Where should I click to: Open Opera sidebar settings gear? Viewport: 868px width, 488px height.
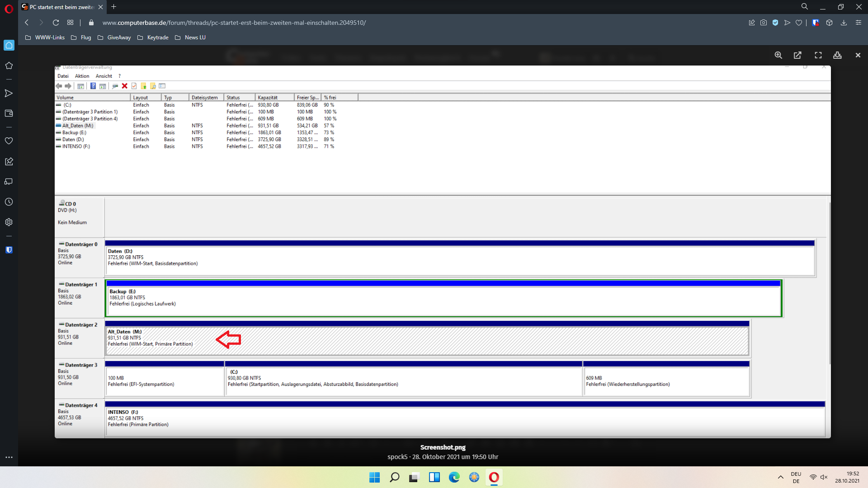coord(9,222)
